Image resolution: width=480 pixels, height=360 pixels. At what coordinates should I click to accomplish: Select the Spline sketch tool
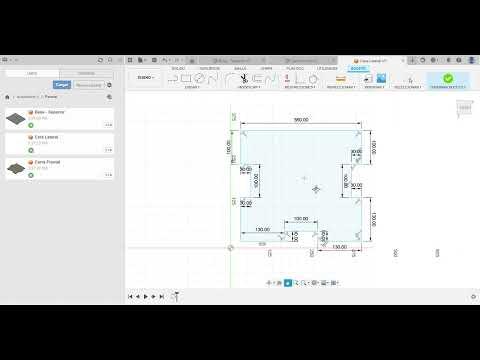[x=212, y=79]
